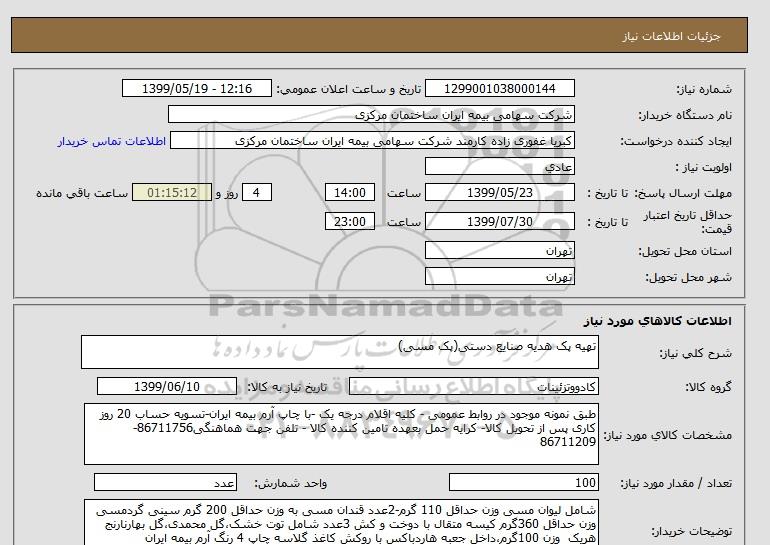The height and width of the screenshot is (545, 770).
Task: Click the section heading اطلاعات کالاهای مورد نیاز
Action: coord(658,321)
